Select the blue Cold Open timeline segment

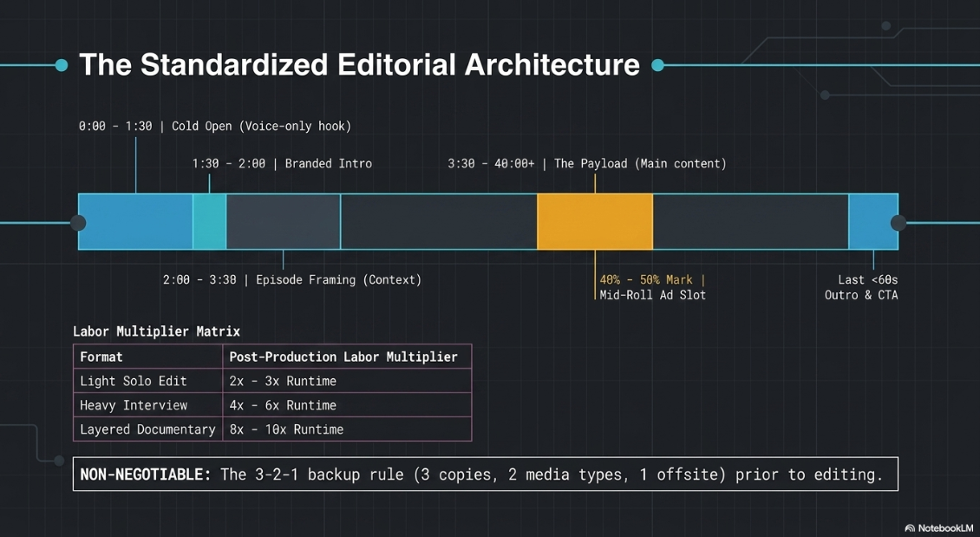(x=135, y=222)
